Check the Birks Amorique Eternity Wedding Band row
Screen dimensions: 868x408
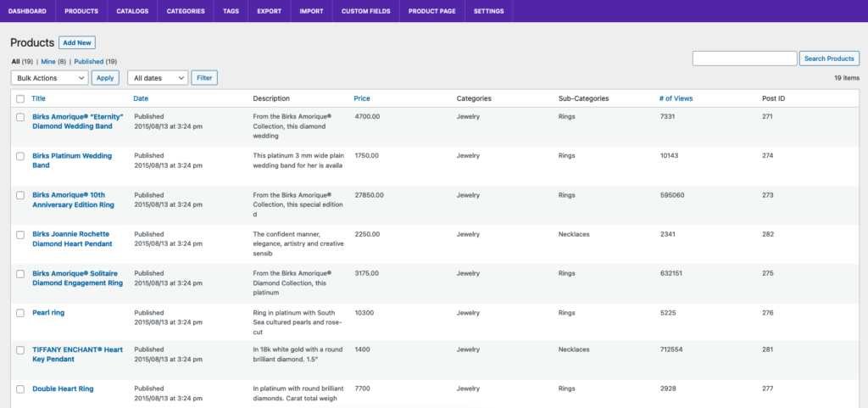click(20, 117)
